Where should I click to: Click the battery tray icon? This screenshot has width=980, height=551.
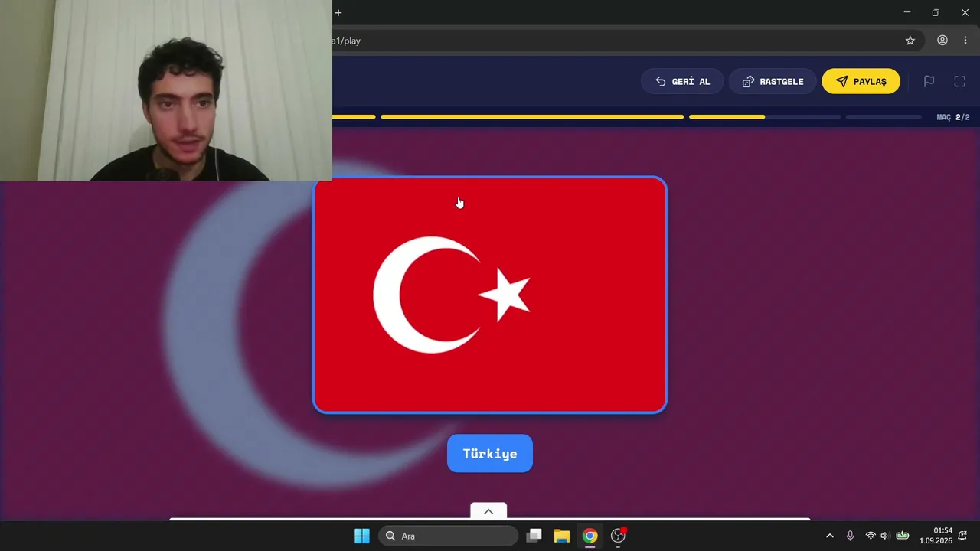pos(903,536)
